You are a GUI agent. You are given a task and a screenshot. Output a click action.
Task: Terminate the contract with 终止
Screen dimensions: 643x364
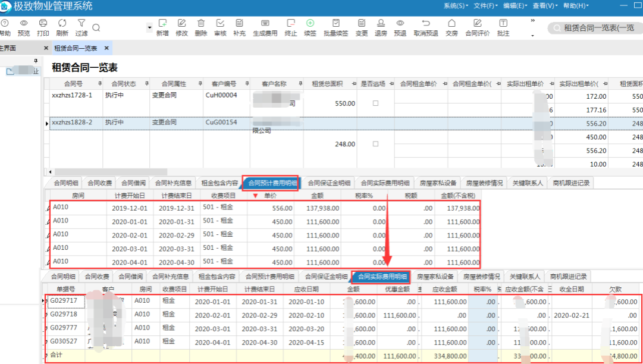[x=291, y=27]
